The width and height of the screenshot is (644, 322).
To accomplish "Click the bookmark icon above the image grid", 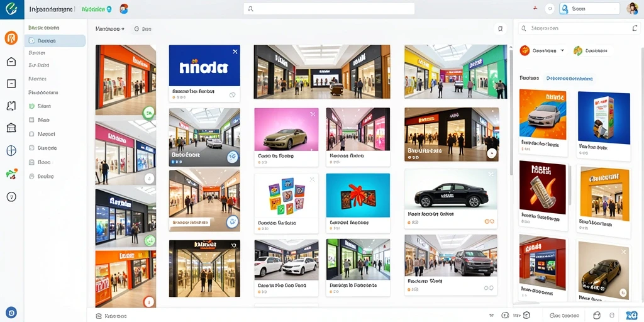I will [500, 29].
